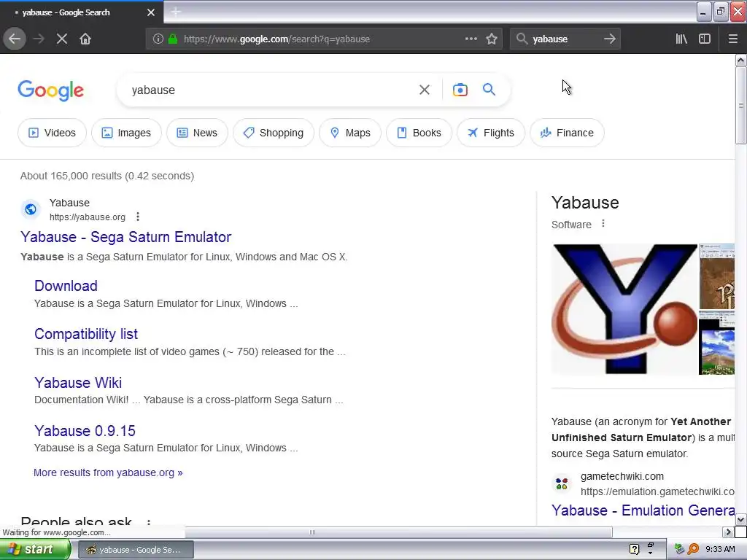747x560 pixels.
Task: Click About 165,000 results text
Action: click(107, 176)
